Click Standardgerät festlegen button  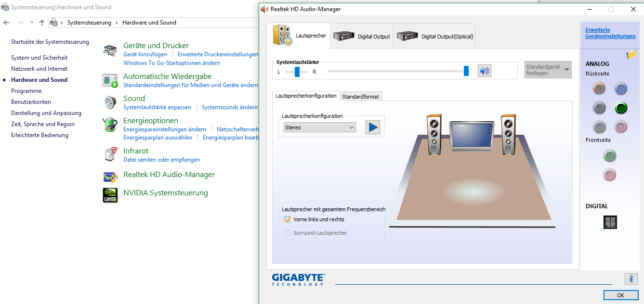pos(543,70)
